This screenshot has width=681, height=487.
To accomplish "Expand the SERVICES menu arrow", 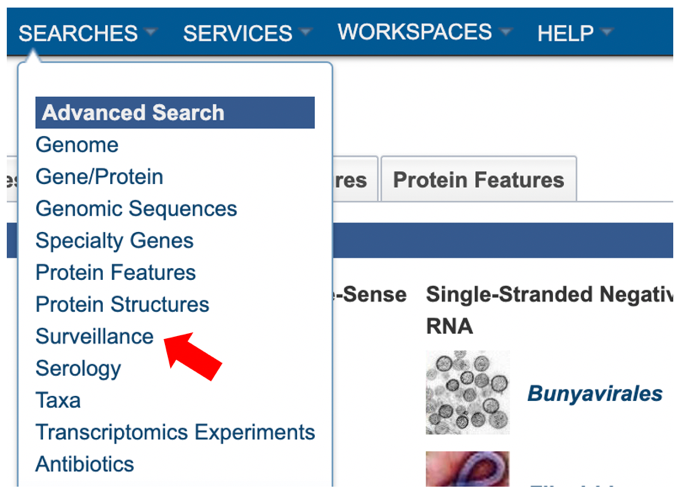I will pyautogui.click(x=305, y=32).
